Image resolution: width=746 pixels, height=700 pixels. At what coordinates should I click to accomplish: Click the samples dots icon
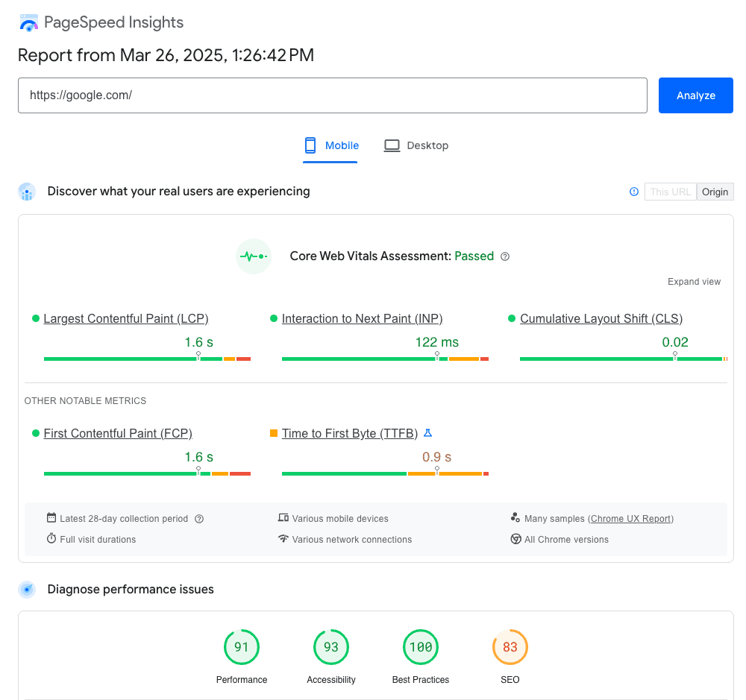pyautogui.click(x=515, y=517)
